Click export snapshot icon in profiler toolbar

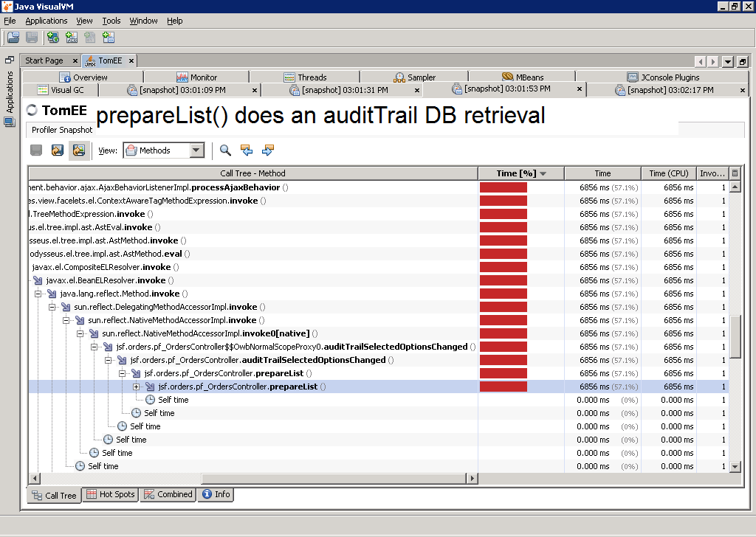(58, 150)
